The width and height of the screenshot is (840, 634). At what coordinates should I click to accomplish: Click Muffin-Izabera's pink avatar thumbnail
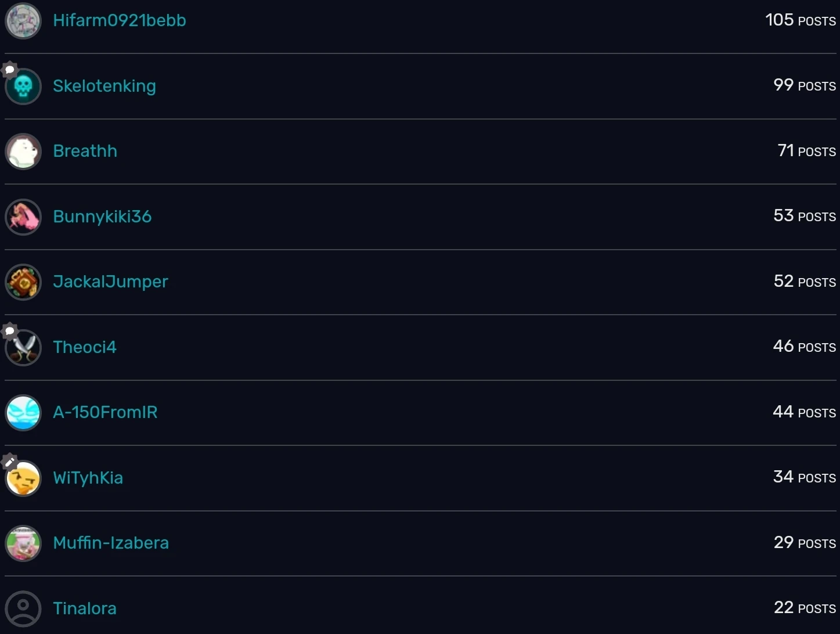pos(23,543)
